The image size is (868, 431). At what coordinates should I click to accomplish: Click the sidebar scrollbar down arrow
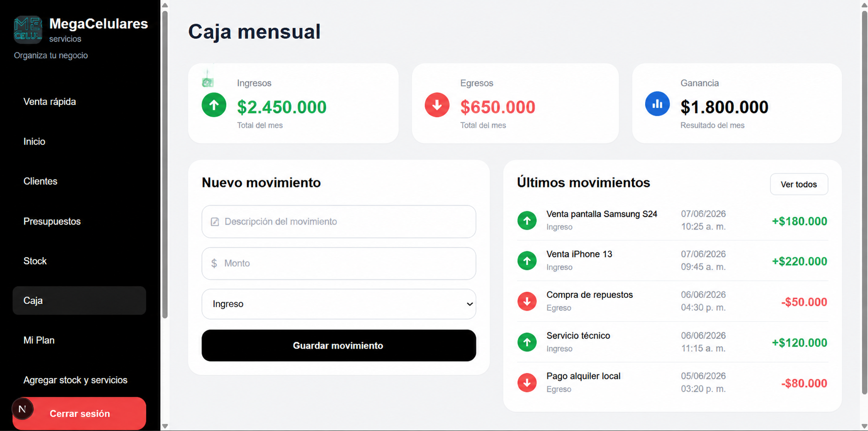165,426
